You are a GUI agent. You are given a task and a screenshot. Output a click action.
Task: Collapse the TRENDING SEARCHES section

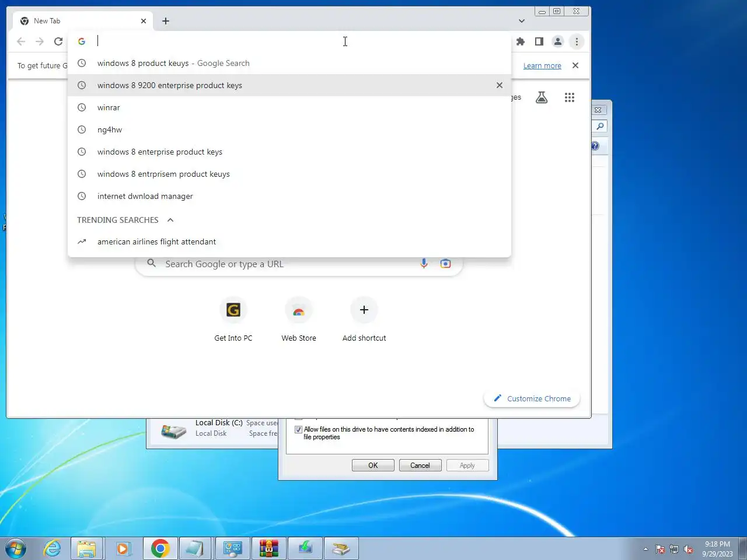[170, 220]
